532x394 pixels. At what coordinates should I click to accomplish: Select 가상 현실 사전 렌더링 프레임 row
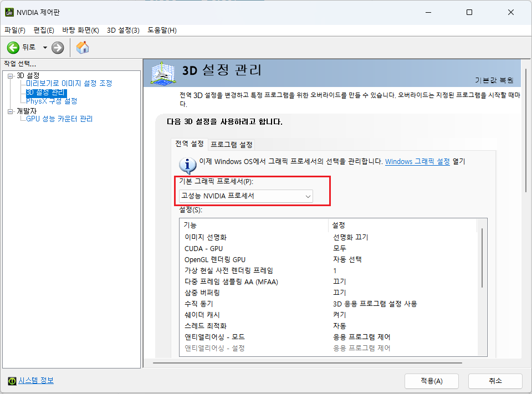[x=329, y=270]
